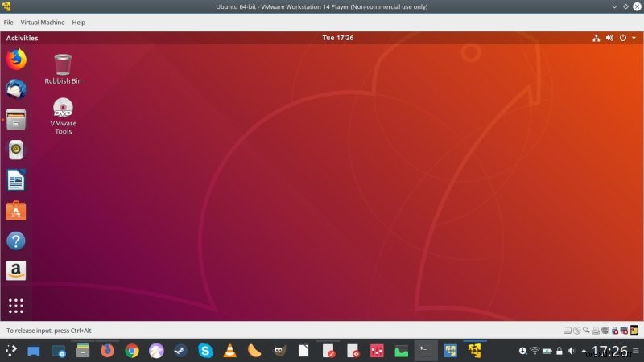Viewport: 644px width, 362px height.
Task: Click the lock tray icon
Action: [559, 351]
